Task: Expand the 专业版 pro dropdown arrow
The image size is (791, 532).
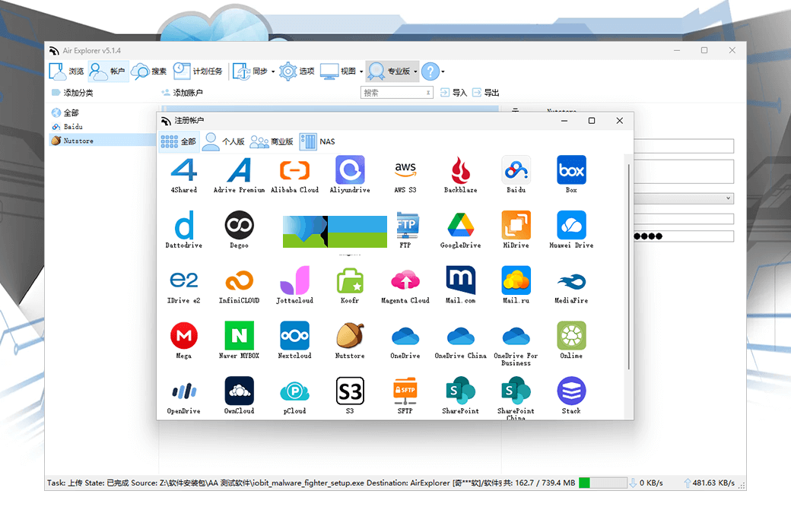Action: (415, 71)
